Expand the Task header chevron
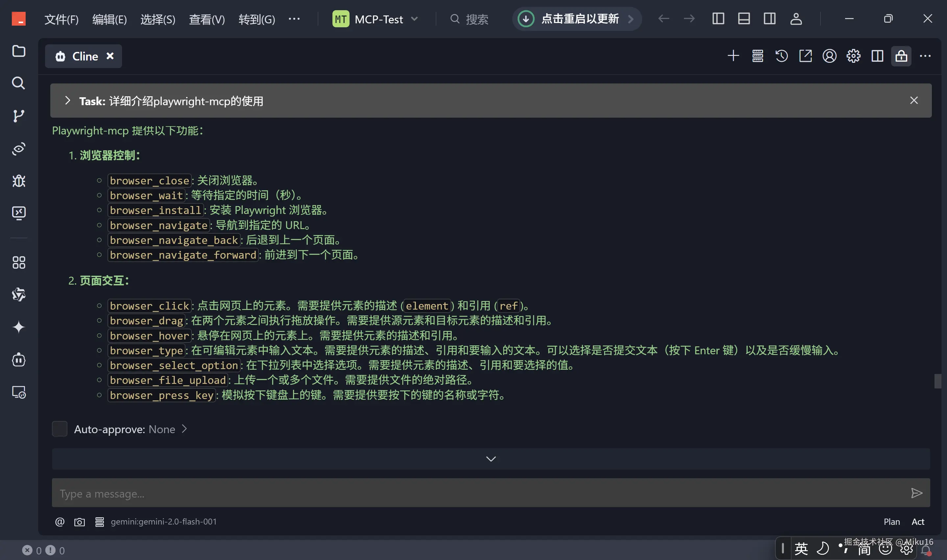The image size is (947, 560). [67, 100]
